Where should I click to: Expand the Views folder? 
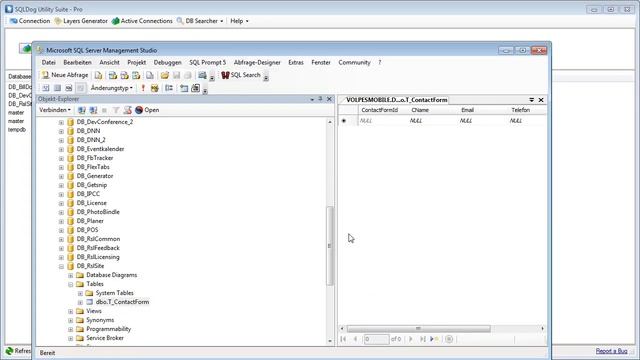click(x=71, y=311)
